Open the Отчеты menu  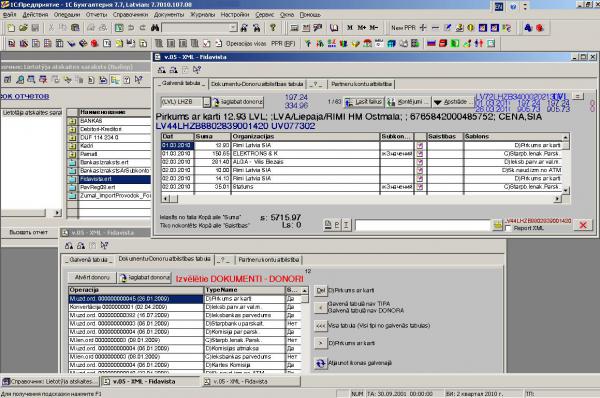(x=96, y=15)
